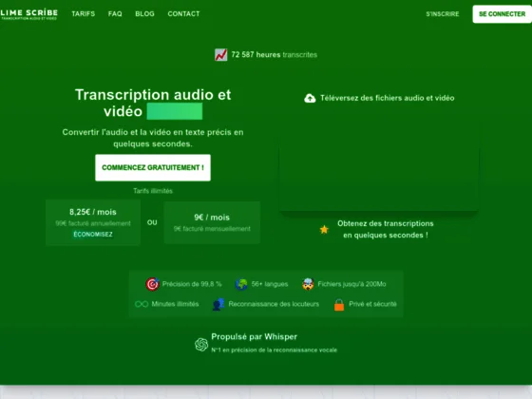Click the globe languages icon
This screenshot has width=532, height=399.
pos(241,284)
